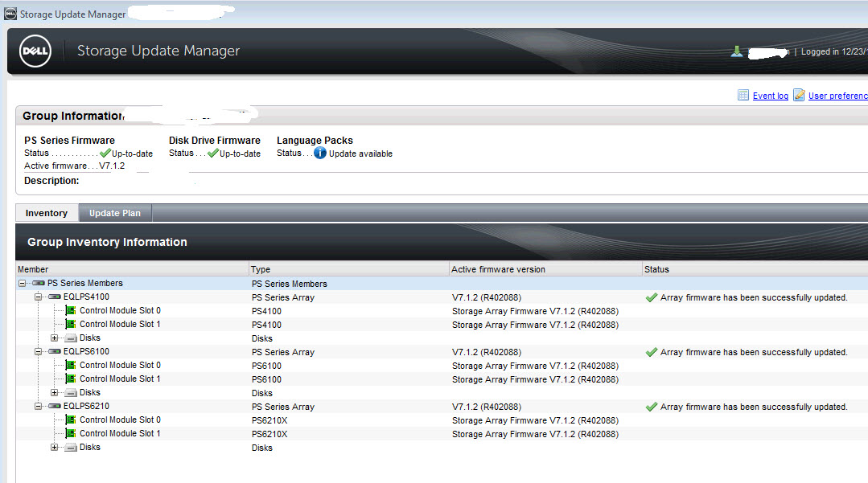Click the Storage Update Manager window icon

[10, 14]
